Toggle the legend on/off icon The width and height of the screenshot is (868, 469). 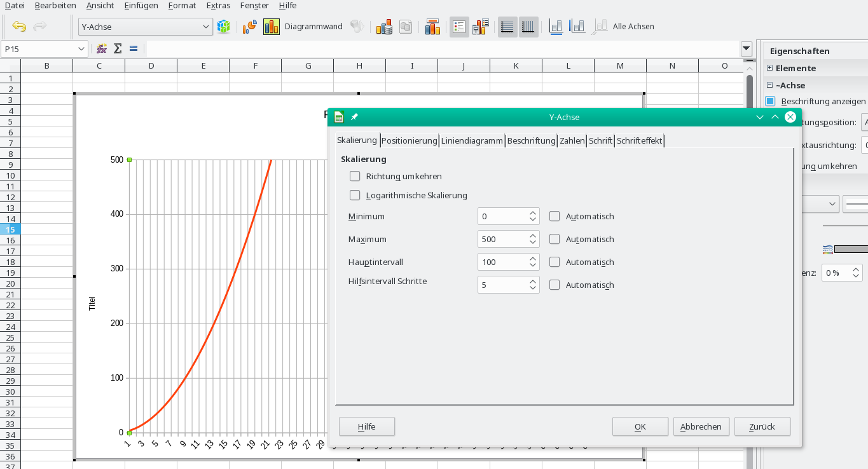pos(459,27)
